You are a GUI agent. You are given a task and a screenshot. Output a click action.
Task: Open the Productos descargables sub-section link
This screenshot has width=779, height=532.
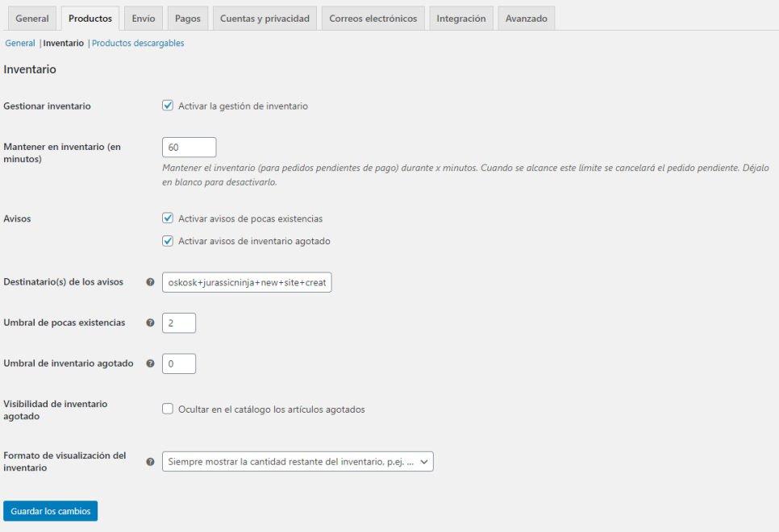click(x=138, y=44)
